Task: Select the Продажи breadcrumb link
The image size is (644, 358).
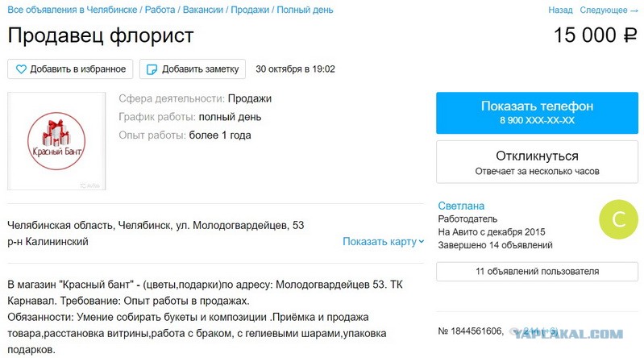Action: tap(250, 10)
